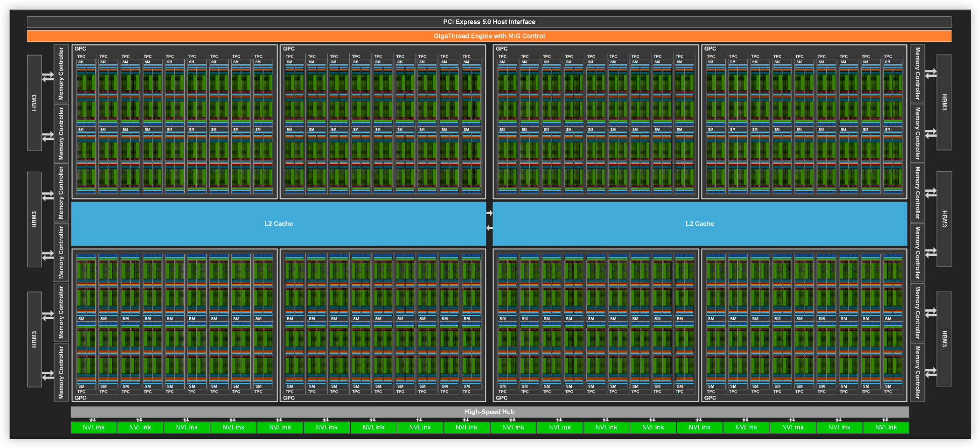
Task: Select the middle HBM3 block on the right side
Action: click(x=944, y=219)
